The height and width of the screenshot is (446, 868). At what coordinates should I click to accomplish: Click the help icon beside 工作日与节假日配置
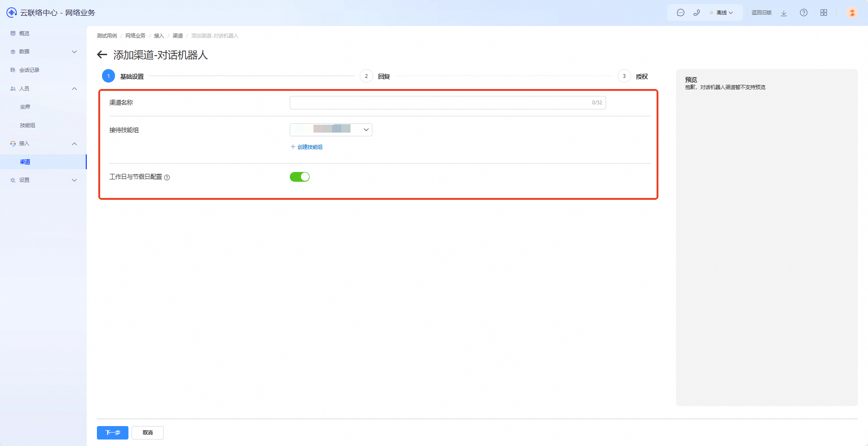[167, 177]
